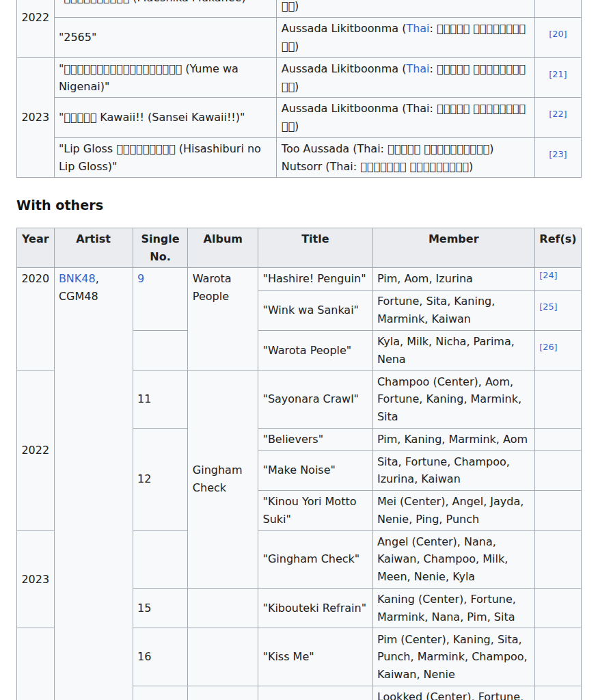
Task: Open reference citation [20]
Action: [558, 34]
